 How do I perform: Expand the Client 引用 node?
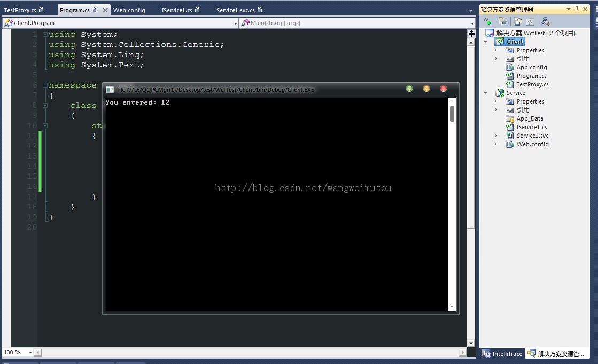[x=496, y=59]
